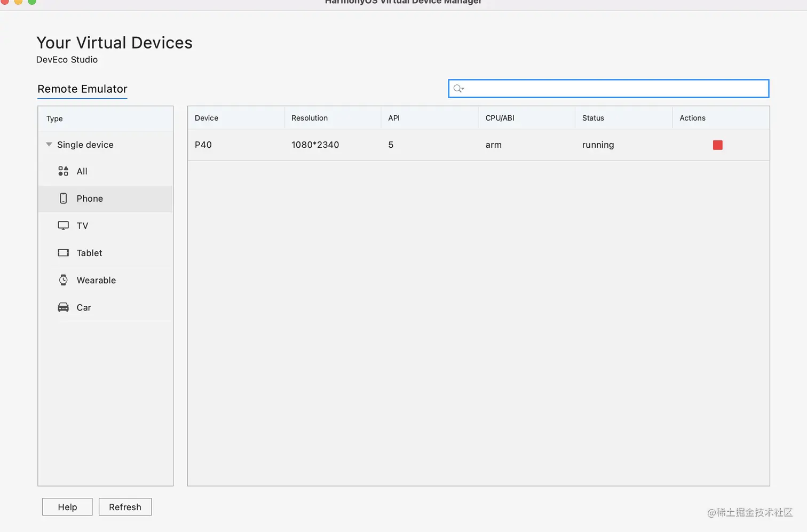Open the Help button
Viewport: 807px width, 532px height.
67,507
